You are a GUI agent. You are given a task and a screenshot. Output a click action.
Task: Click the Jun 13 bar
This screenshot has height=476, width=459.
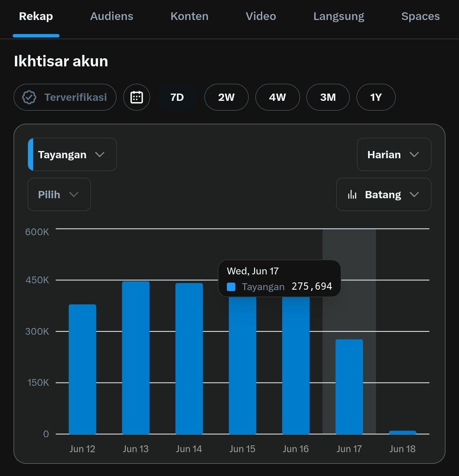tap(136, 358)
